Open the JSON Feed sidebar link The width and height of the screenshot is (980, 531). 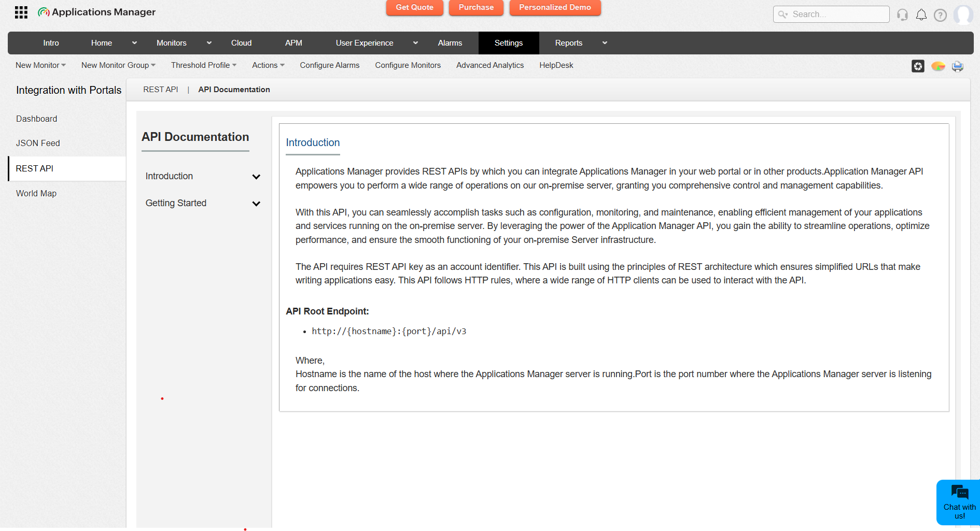coord(38,143)
